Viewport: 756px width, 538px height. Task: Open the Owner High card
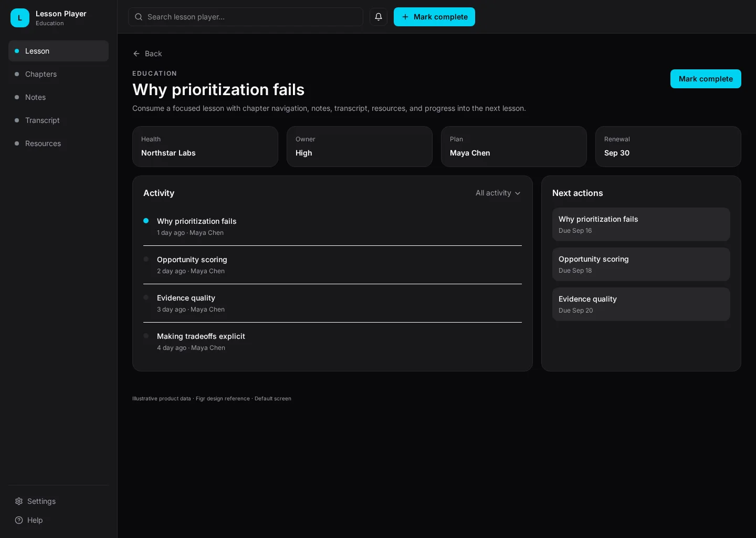tap(360, 147)
